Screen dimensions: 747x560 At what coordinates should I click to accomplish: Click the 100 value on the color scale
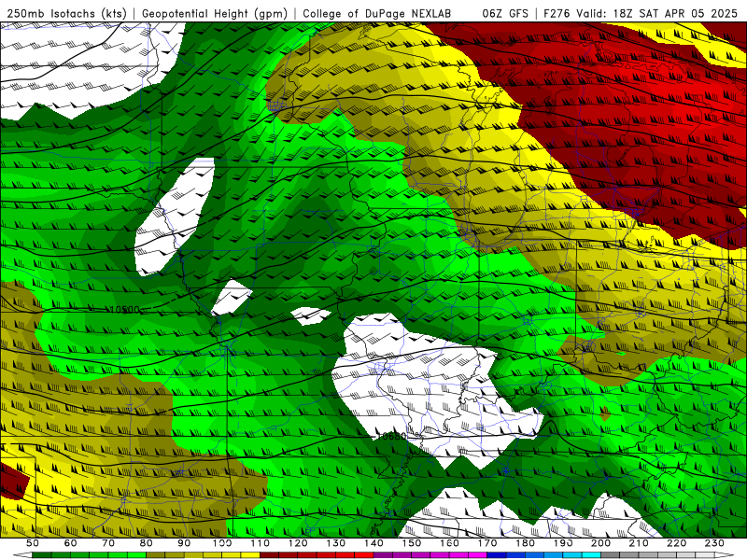coord(222,543)
